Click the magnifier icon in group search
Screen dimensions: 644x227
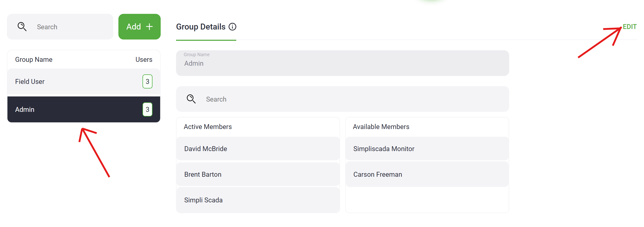click(x=22, y=27)
